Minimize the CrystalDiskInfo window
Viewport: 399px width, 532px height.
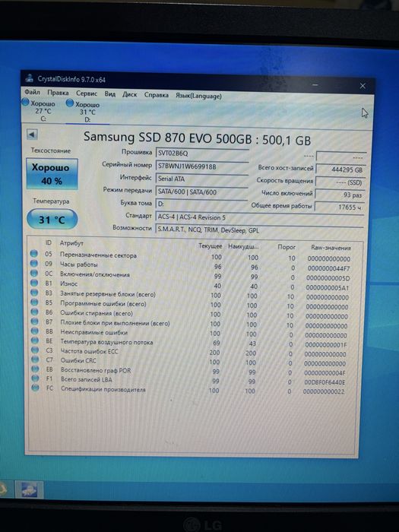point(315,84)
